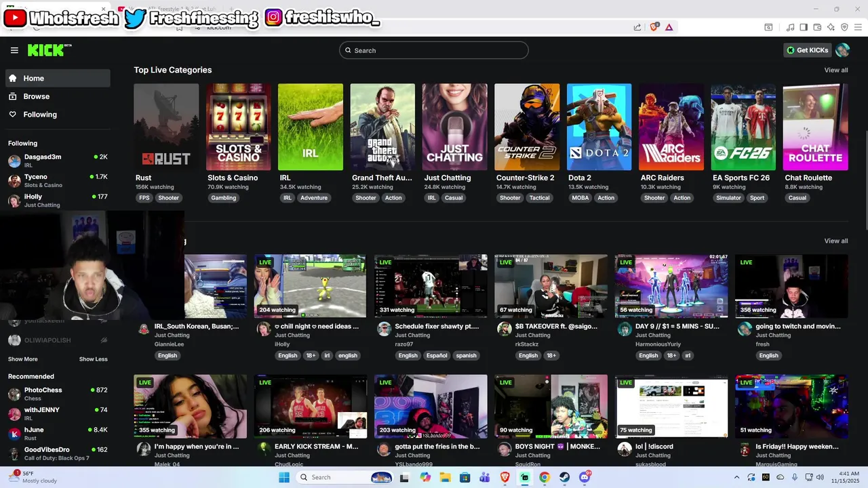Toggle the browser sidebar panel icon
This screenshot has width=868, height=488.
pos(804,27)
